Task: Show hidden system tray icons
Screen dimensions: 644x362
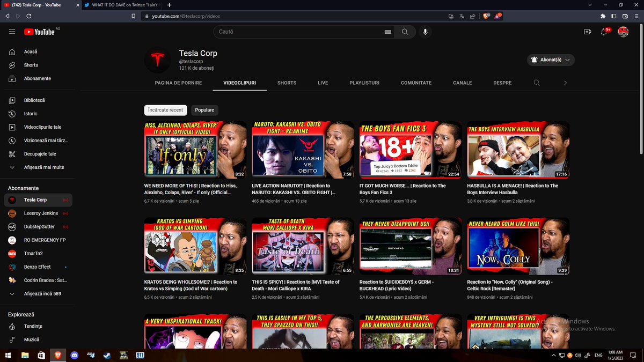Action: coord(554,355)
